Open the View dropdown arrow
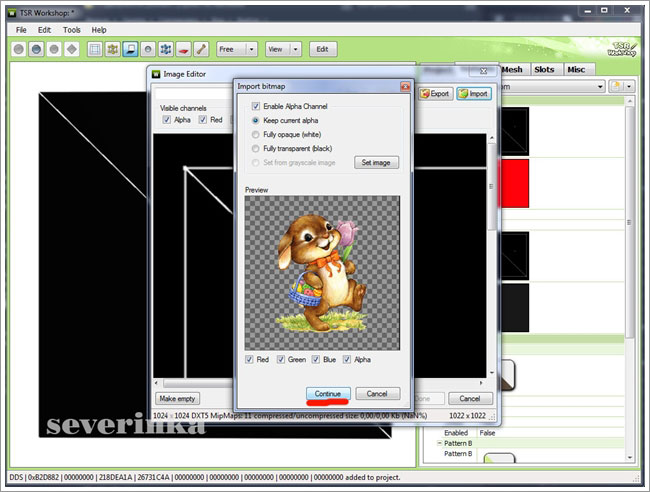Image resolution: width=650 pixels, height=492 pixels. point(296,49)
